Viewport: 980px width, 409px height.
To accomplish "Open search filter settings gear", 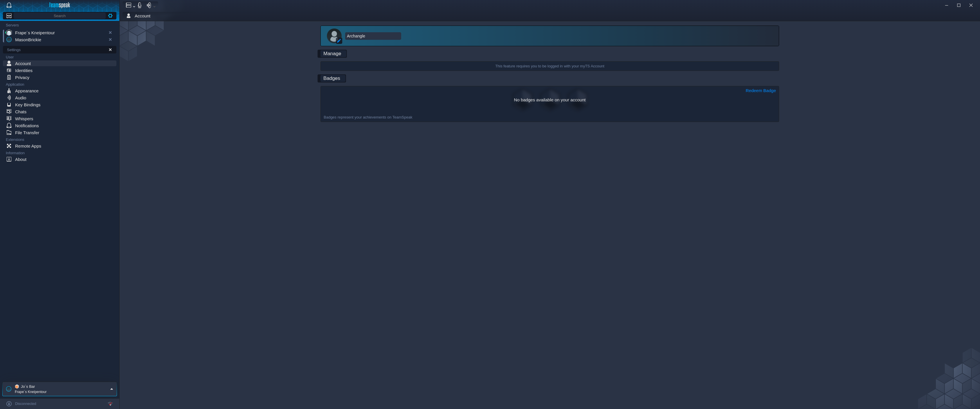I will click(110, 16).
